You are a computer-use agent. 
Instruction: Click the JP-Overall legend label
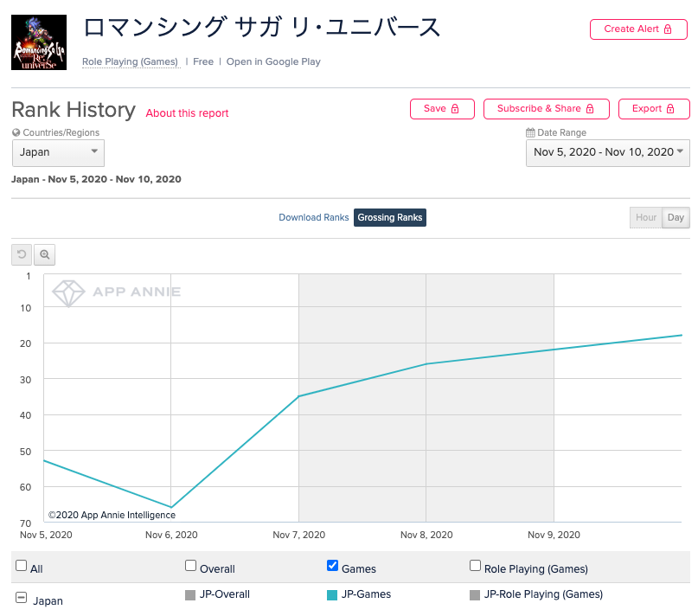224,594
